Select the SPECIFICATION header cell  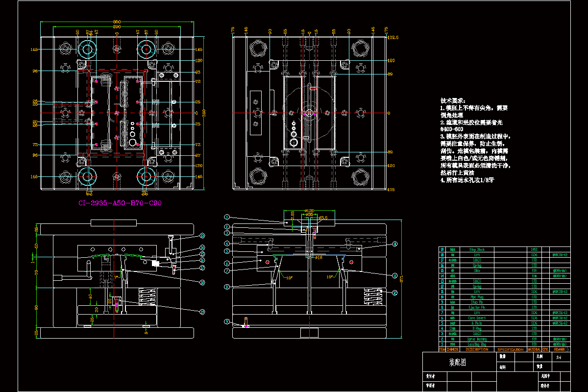(511, 349)
